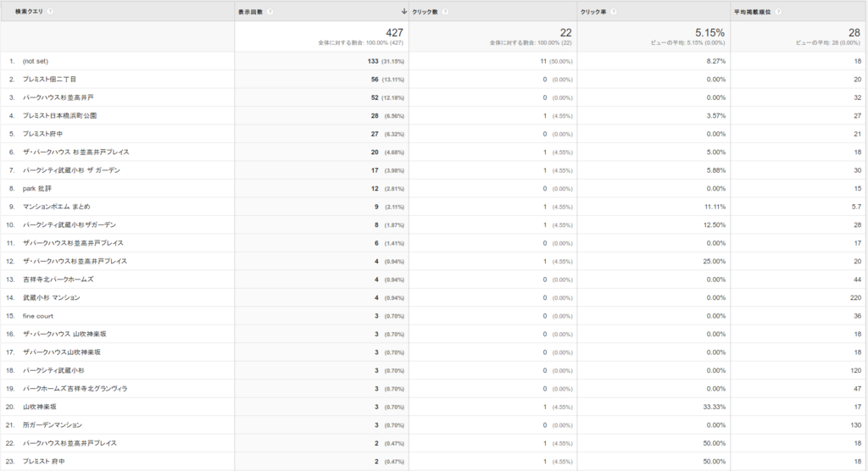The width and height of the screenshot is (868, 471).
Task: Select row 12 query ザ・パークハウス杉並高井戸プレイス
Action: tap(75, 261)
